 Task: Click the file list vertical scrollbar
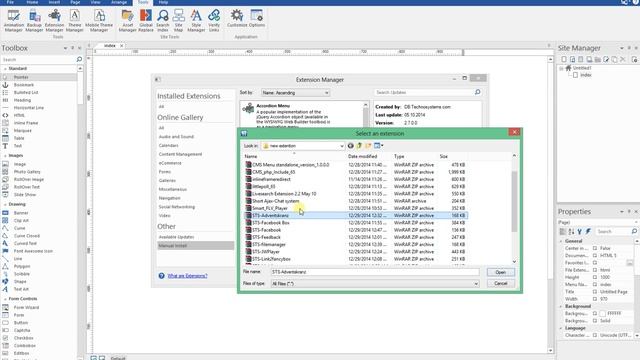point(514,201)
